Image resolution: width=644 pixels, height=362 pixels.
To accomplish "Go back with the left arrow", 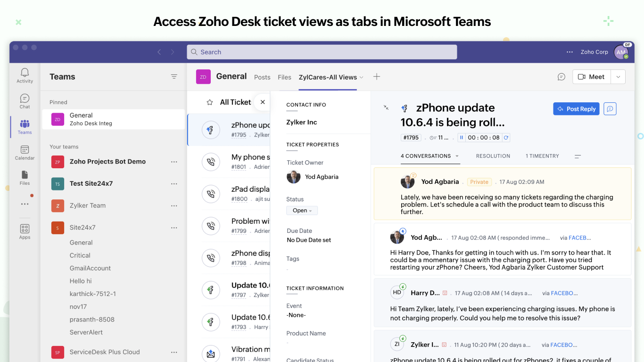I will point(159,52).
